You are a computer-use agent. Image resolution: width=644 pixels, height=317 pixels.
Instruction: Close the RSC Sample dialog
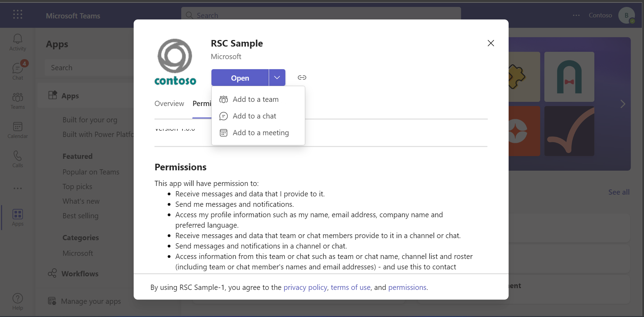(491, 43)
